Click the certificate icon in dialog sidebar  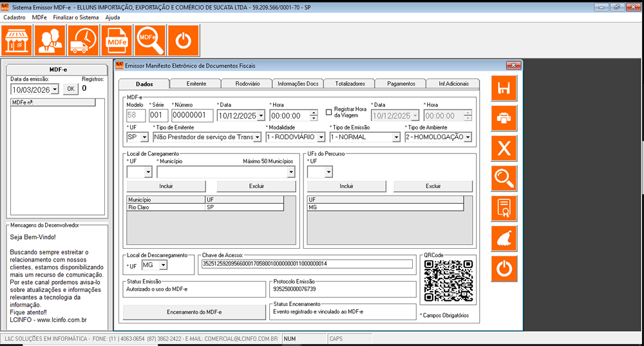(x=504, y=208)
